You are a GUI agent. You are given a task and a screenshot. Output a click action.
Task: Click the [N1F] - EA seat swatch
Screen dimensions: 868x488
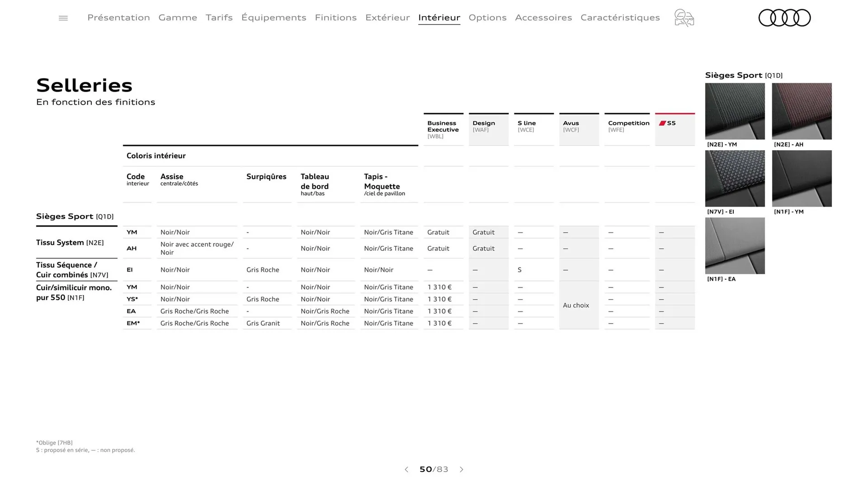(x=735, y=246)
